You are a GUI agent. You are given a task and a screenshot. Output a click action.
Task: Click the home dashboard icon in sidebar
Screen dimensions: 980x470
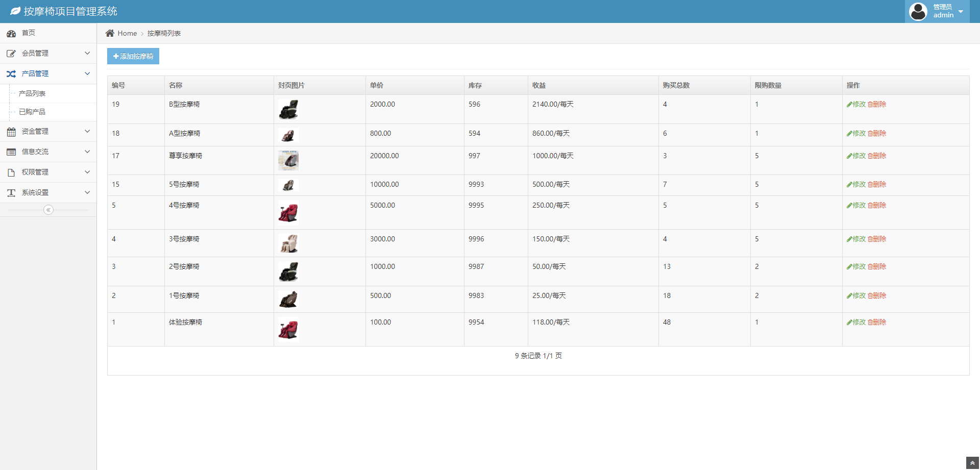11,34
